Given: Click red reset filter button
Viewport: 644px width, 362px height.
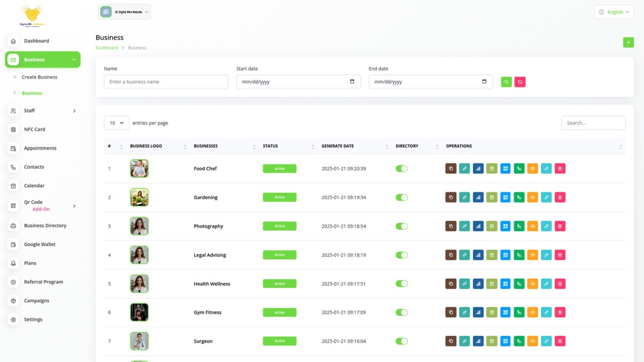Looking at the screenshot, I should [520, 82].
